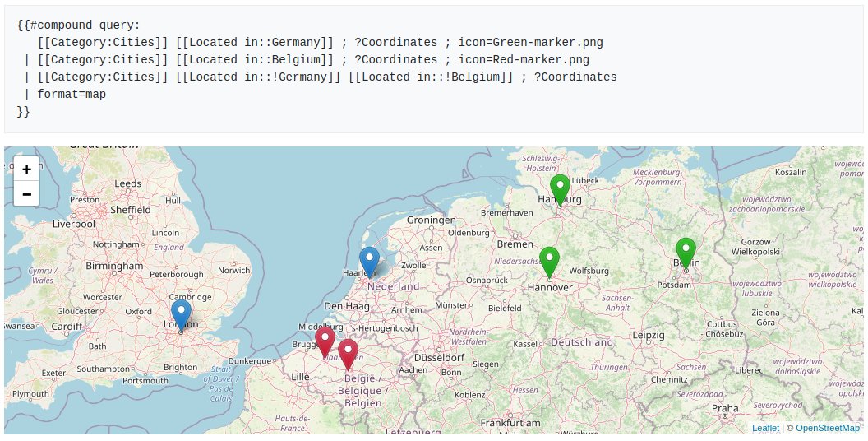Viewport: 868px width, 441px height.
Task: Click the Koblenz label on the map
Action: click(x=469, y=395)
